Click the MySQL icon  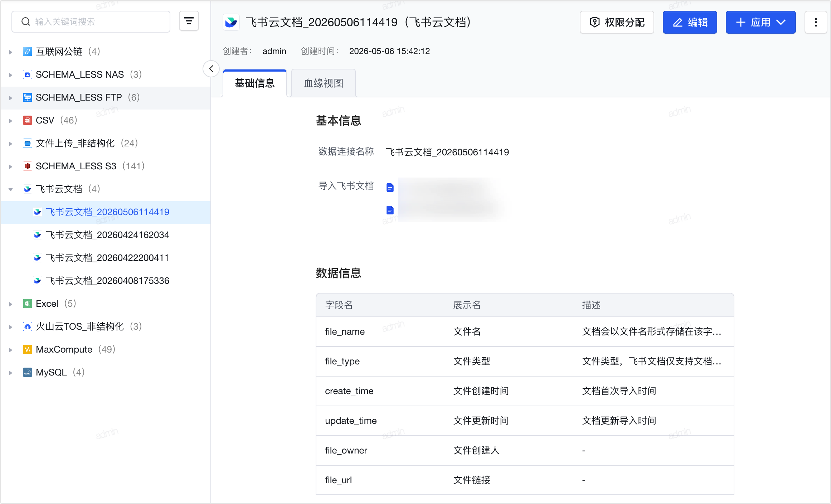[x=27, y=372]
